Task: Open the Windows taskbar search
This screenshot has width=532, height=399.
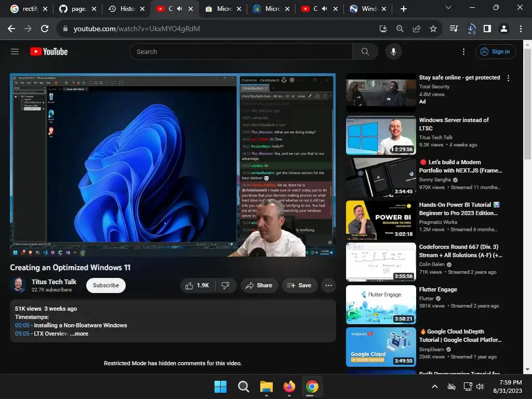Action: click(x=243, y=387)
